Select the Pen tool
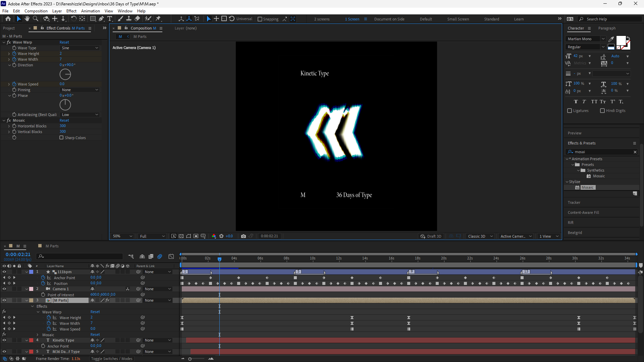The height and width of the screenshot is (362, 644). click(101, 19)
